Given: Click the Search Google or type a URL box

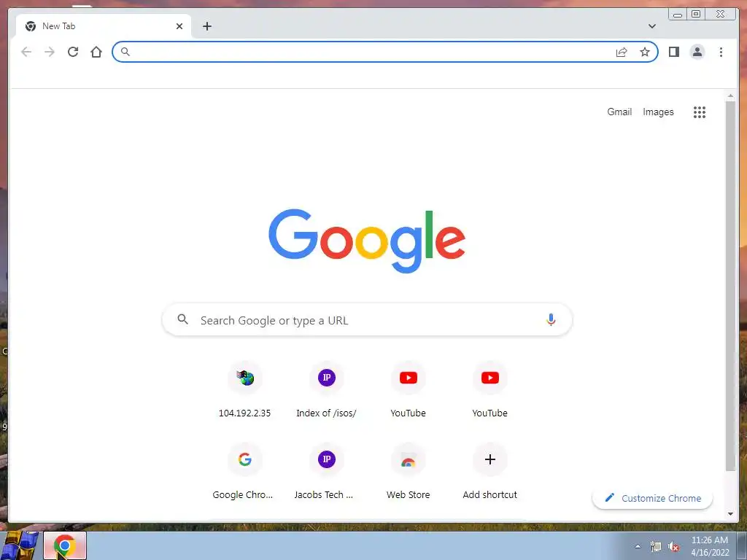Looking at the screenshot, I should coord(367,320).
